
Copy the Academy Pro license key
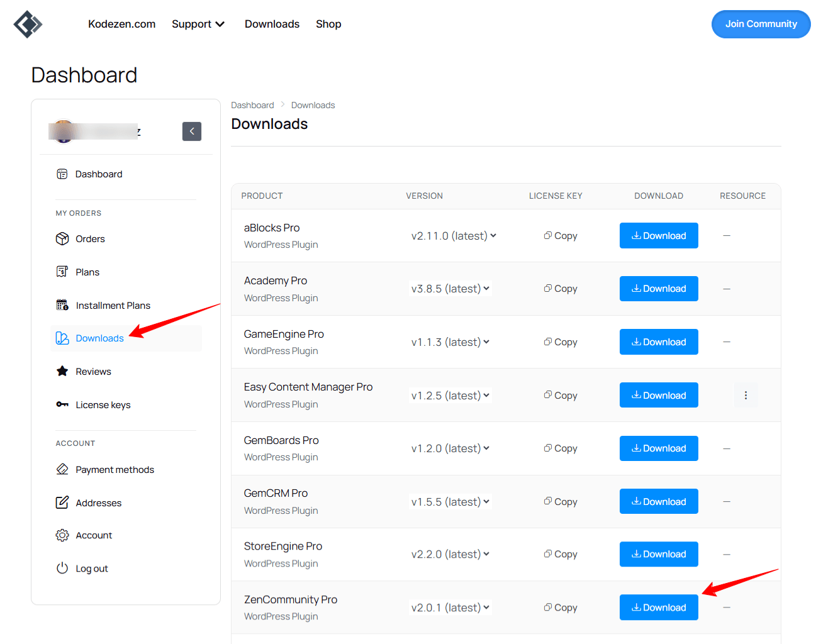pyautogui.click(x=561, y=289)
